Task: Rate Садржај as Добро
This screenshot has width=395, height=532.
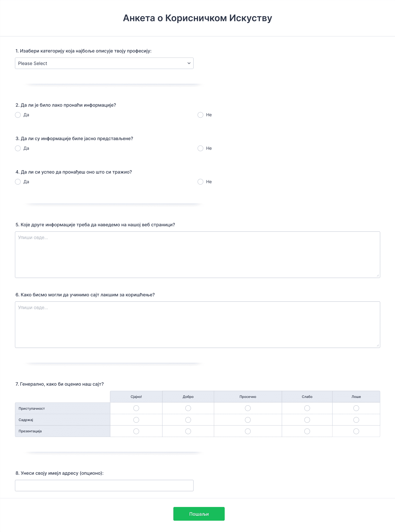Action: pos(188,420)
